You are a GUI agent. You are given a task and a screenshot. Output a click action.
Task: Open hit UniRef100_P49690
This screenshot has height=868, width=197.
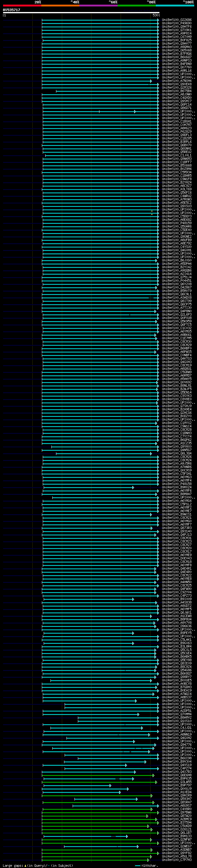[177, 23]
